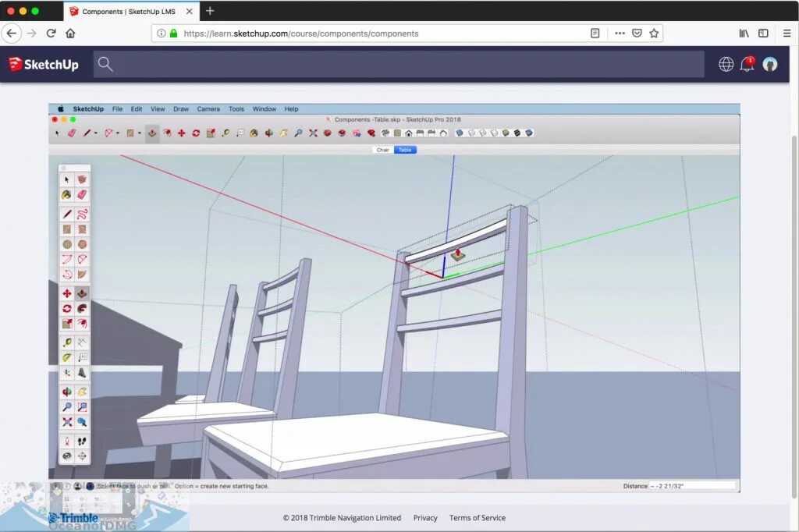Open the Privacy link

(x=425, y=518)
